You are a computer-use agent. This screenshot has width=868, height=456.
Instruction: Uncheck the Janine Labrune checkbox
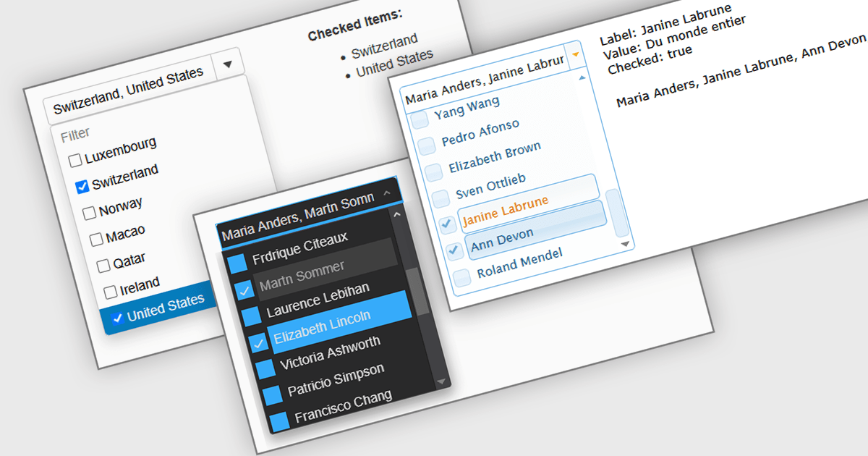[448, 224]
